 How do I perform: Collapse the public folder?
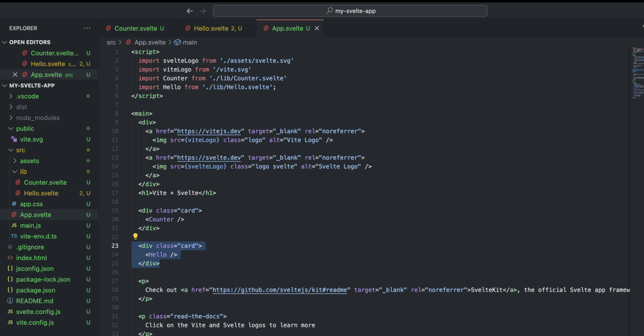coord(11,128)
